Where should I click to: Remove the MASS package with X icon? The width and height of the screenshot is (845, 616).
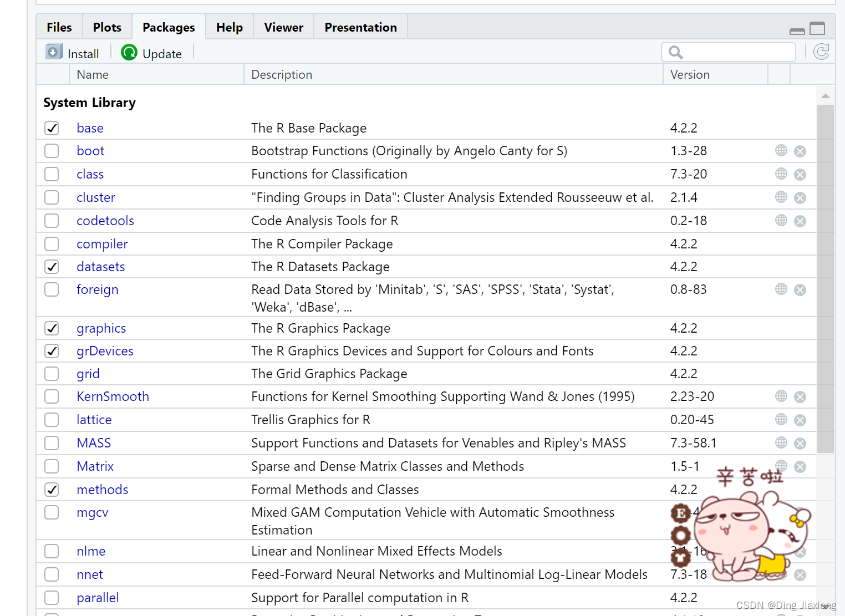click(x=800, y=444)
